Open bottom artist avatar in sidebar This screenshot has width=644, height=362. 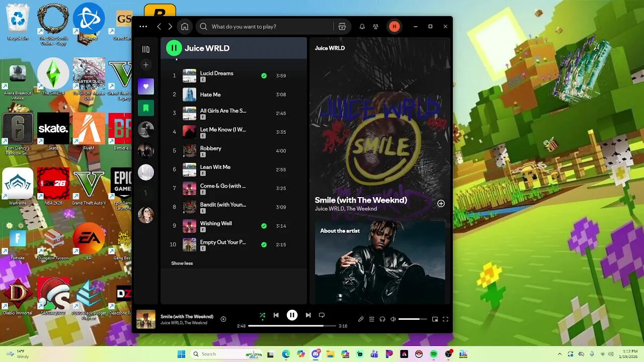pyautogui.click(x=146, y=215)
